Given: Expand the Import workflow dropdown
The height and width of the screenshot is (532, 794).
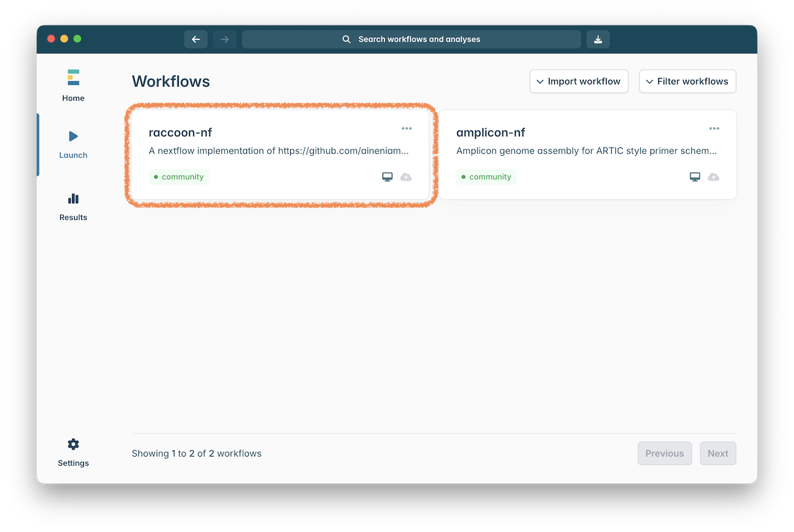Looking at the screenshot, I should [578, 81].
